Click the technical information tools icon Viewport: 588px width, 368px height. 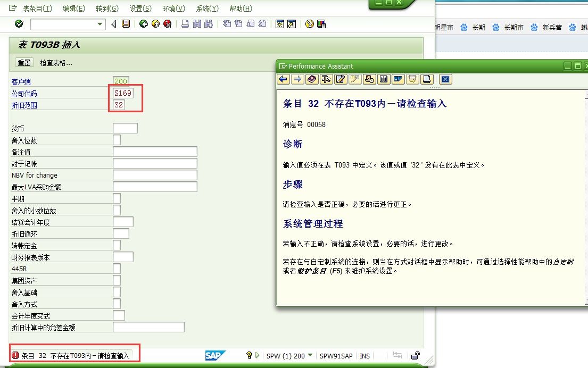pyautogui.click(x=326, y=79)
